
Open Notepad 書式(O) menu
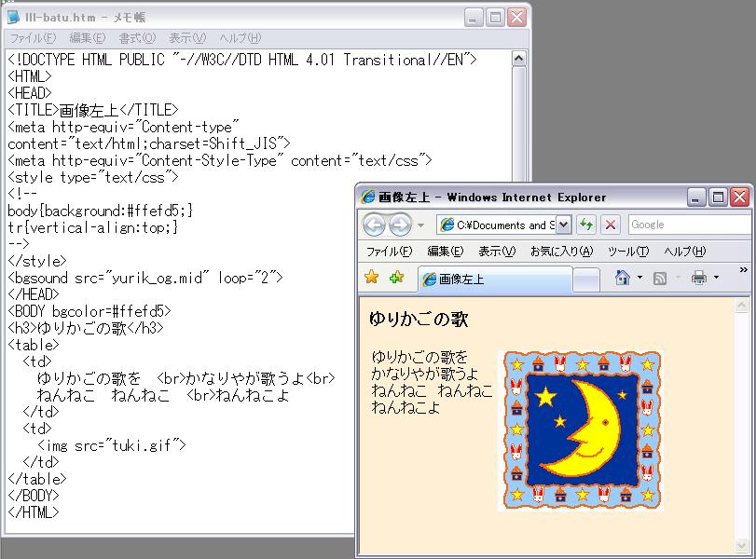(x=137, y=37)
